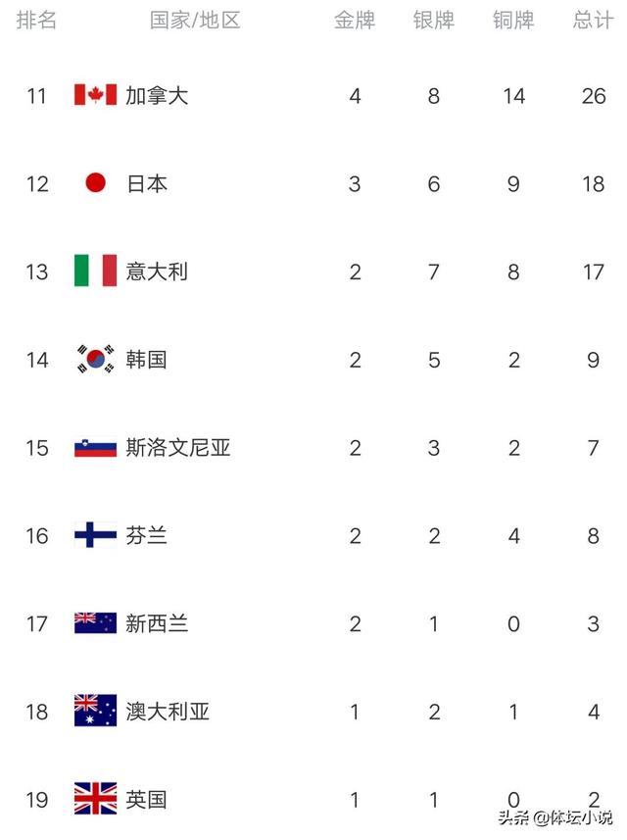The height and width of the screenshot is (840, 627).
Task: Open the 斯洛文尼亚 country name
Action: 178,448
